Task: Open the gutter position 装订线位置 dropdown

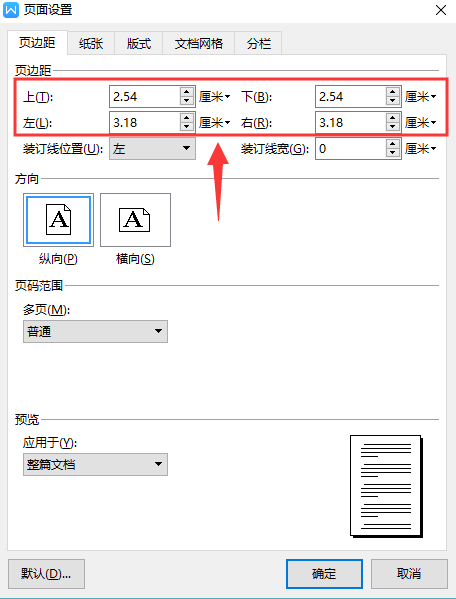Action: 152,149
